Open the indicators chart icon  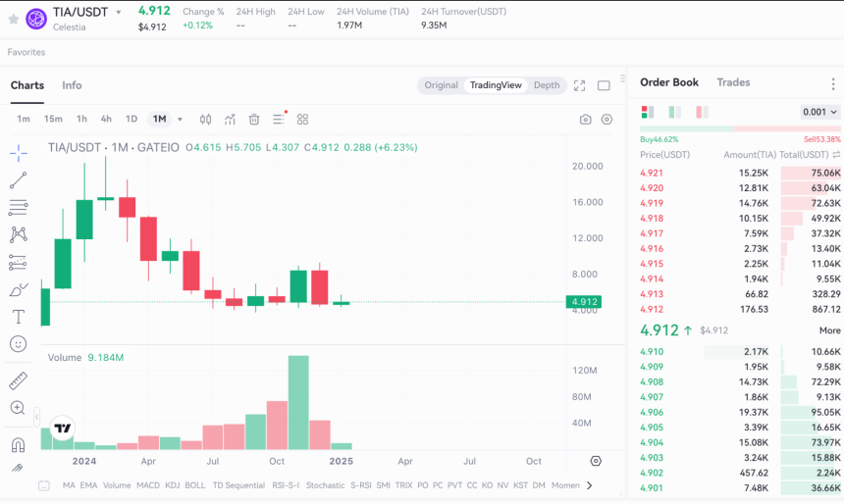click(x=230, y=120)
